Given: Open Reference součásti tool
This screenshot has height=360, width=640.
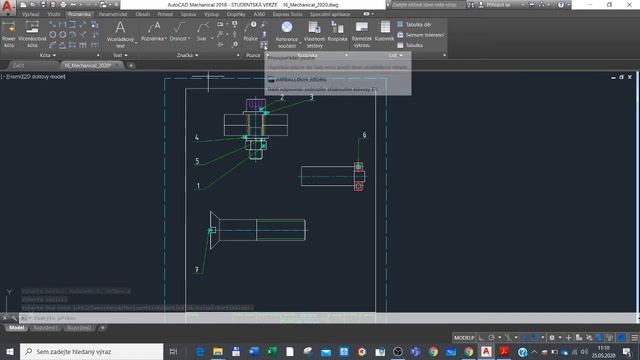Looking at the screenshot, I should pyautogui.click(x=287, y=35).
